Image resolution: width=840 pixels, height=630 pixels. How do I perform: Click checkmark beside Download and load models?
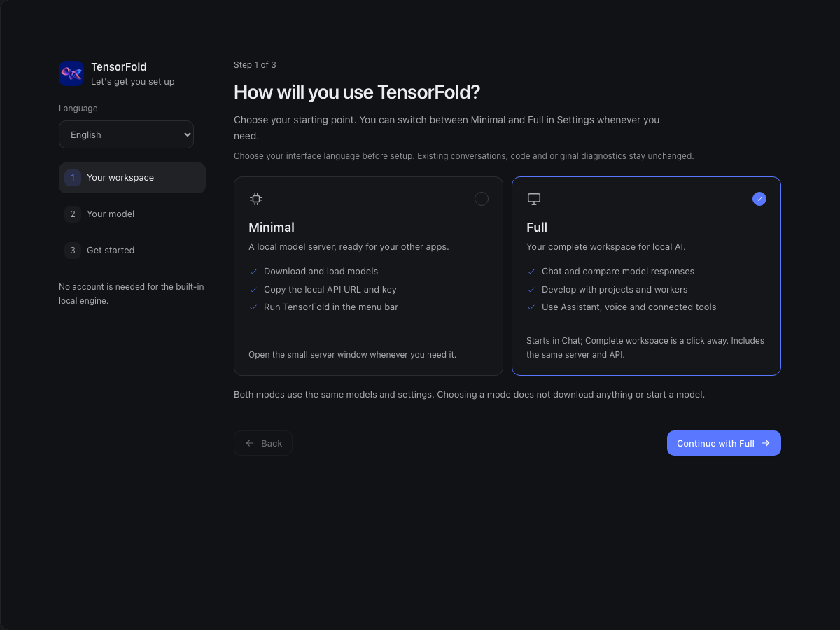(x=253, y=272)
